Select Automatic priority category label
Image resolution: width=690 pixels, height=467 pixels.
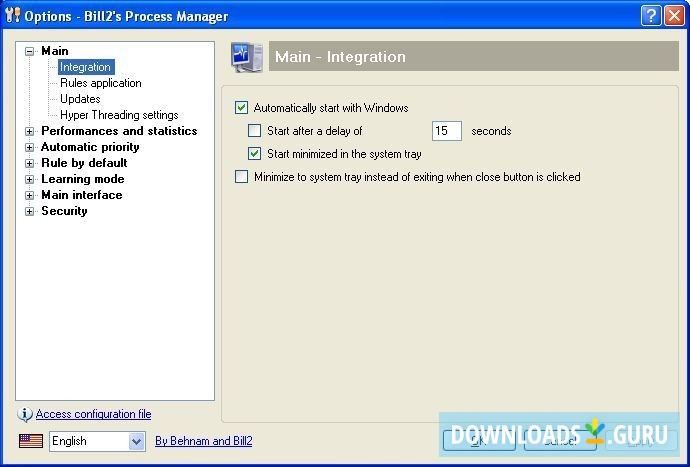coord(90,147)
